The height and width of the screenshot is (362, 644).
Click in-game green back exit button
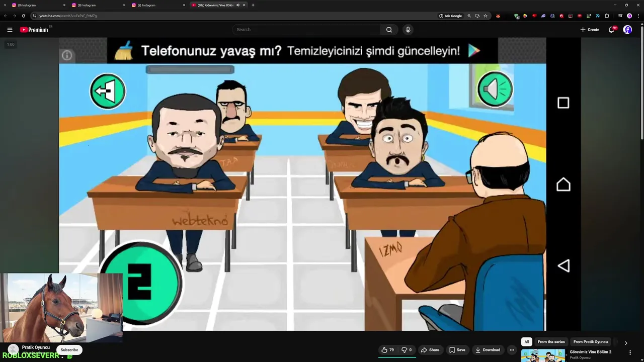108,91
